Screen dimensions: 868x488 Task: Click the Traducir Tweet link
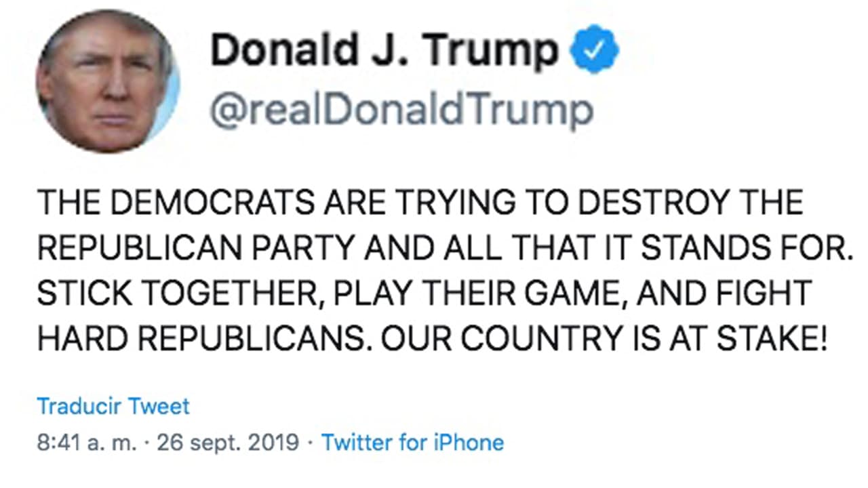click(113, 406)
